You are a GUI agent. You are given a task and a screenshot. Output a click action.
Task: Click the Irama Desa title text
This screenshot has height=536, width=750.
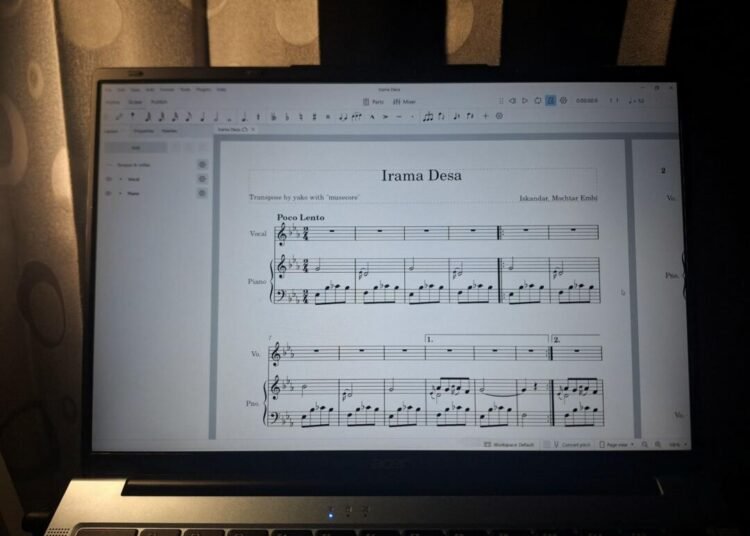[x=421, y=176]
